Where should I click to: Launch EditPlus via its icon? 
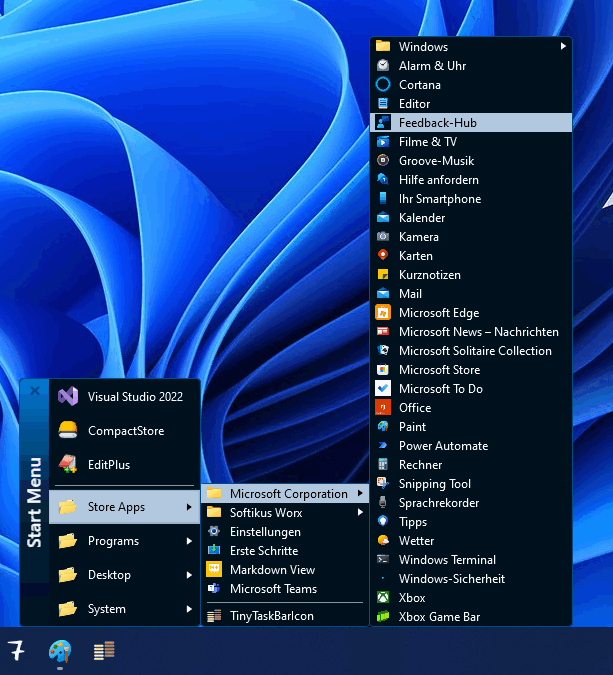(68, 464)
